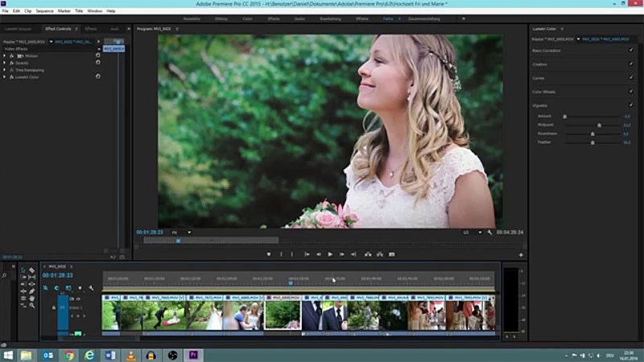Click the Mark Out bracket icon
The width and height of the screenshot is (644, 362).
click(x=292, y=254)
